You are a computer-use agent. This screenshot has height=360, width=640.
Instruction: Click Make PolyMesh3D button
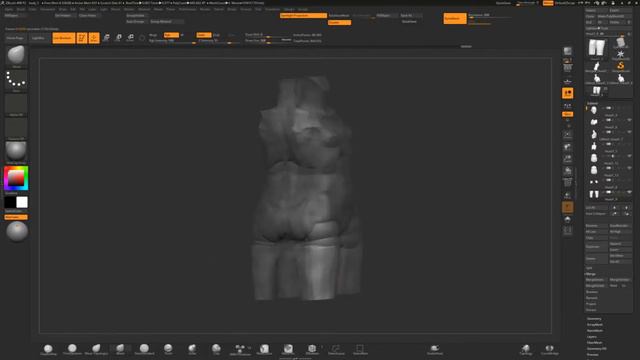tap(614, 16)
